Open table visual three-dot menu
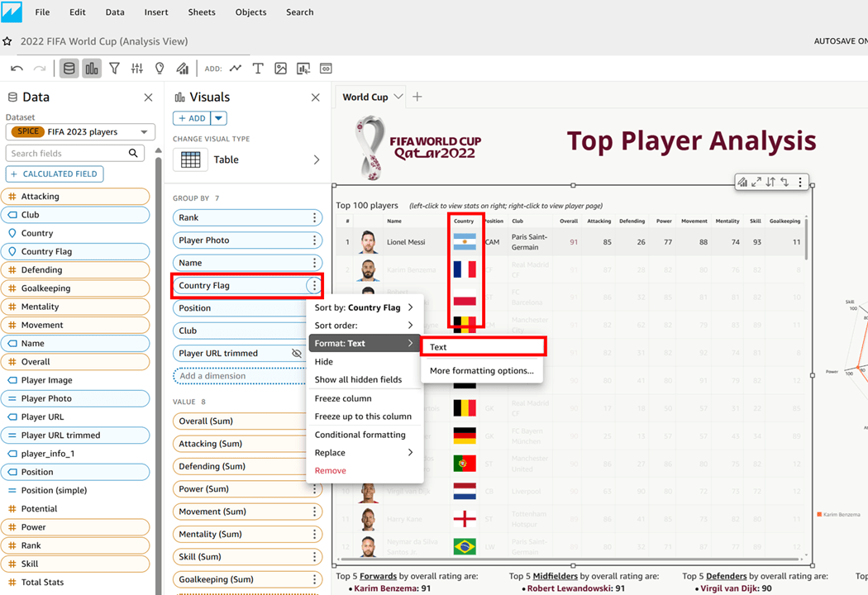 pyautogui.click(x=800, y=182)
